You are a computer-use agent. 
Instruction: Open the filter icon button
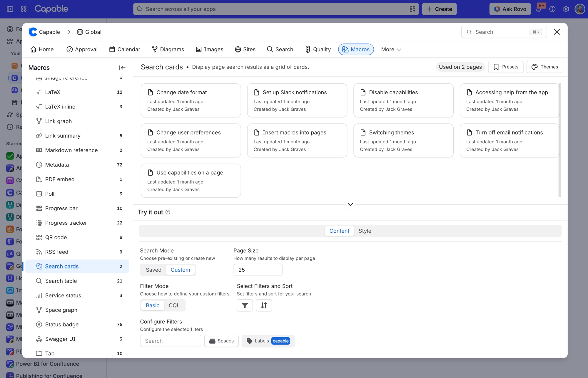coord(245,305)
